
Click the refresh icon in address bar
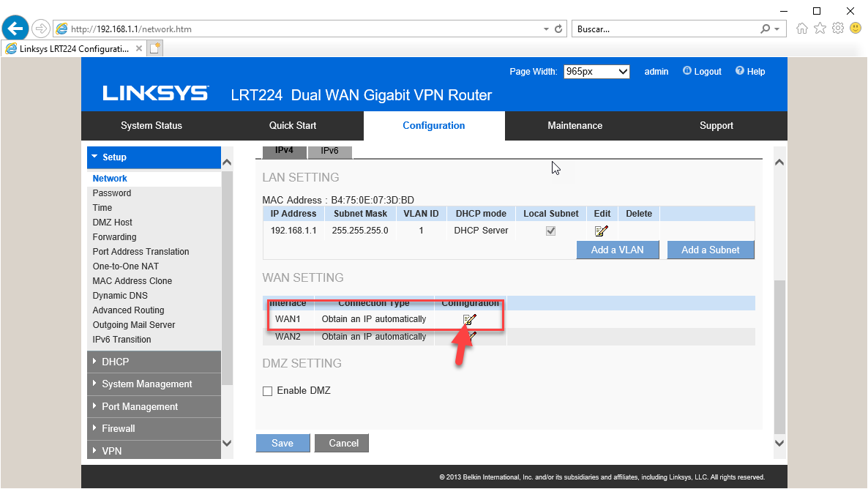pos(559,29)
